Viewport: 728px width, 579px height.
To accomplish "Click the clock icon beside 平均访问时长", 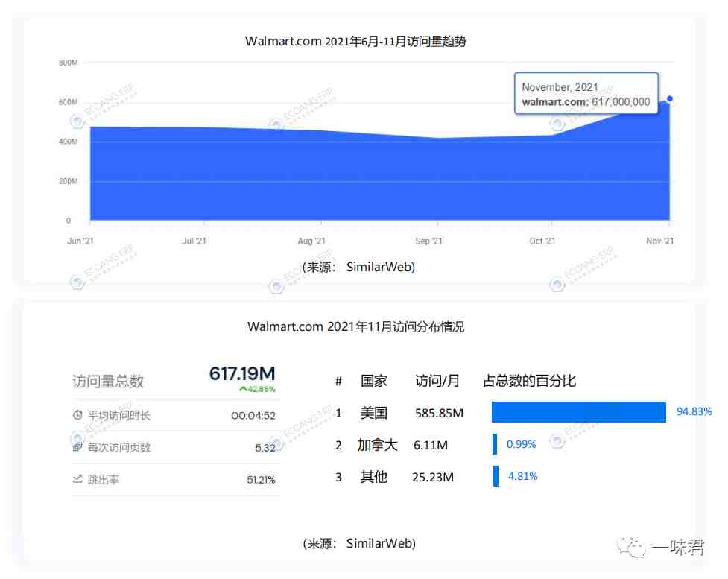I will [x=77, y=415].
